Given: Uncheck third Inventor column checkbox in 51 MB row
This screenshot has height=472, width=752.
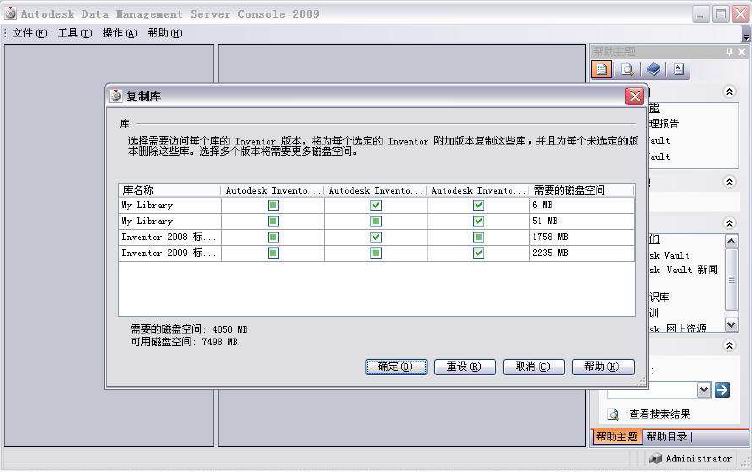Looking at the screenshot, I should [478, 221].
